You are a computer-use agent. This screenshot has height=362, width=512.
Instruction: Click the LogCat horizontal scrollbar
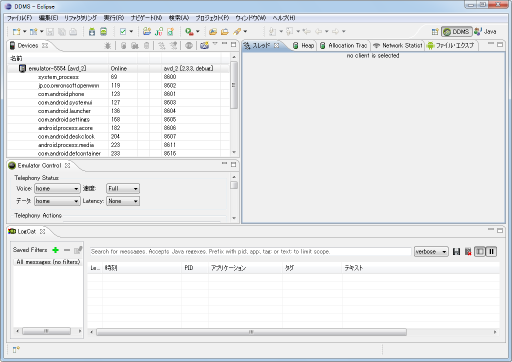tap(251, 332)
